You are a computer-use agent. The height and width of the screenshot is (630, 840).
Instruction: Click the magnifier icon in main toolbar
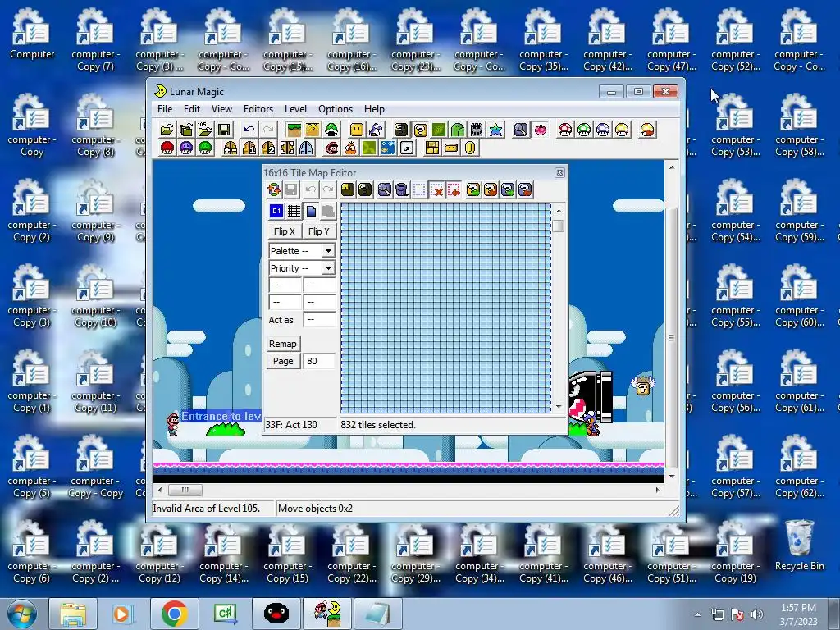(x=521, y=129)
